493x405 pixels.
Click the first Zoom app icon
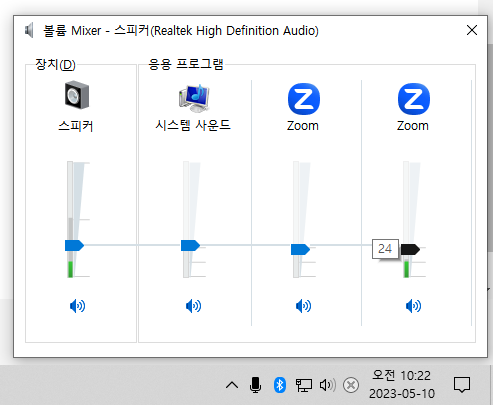[x=304, y=99]
